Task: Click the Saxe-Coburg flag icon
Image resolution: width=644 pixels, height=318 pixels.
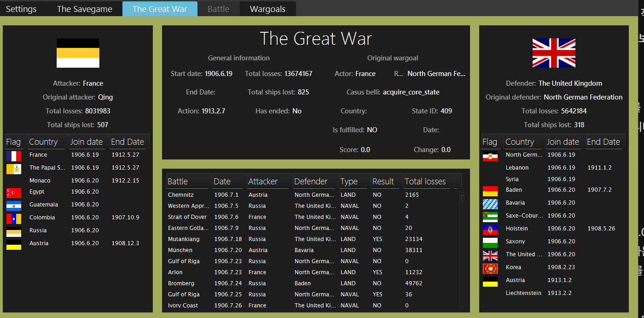Action: coord(490,217)
